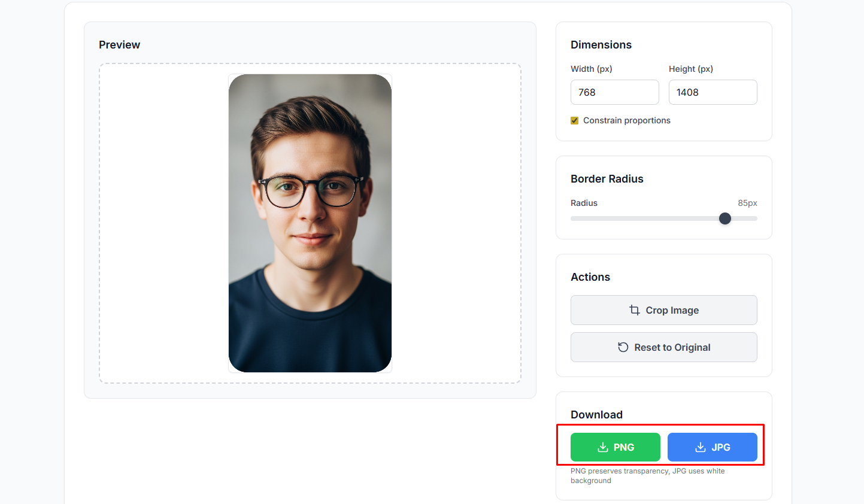Click the download icon on the PNG button
Image resolution: width=864 pixels, height=504 pixels.
[x=603, y=447]
